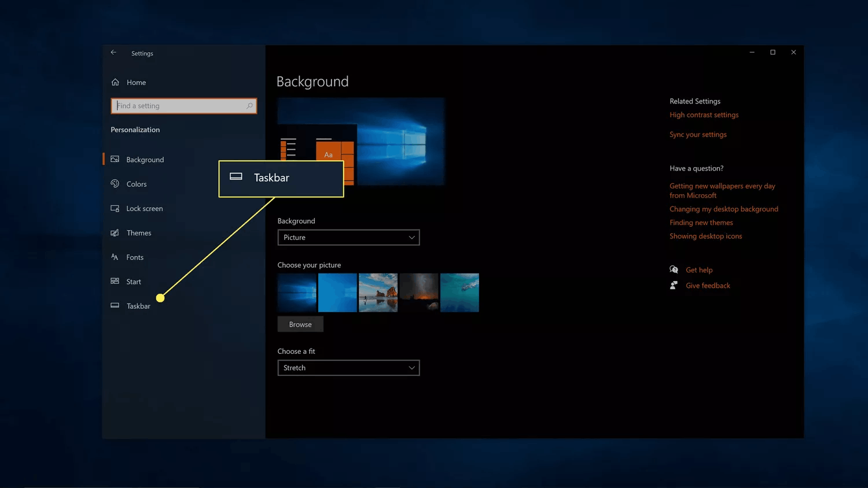This screenshot has width=868, height=488.
Task: Open the Themes section
Action: pyautogui.click(x=139, y=232)
